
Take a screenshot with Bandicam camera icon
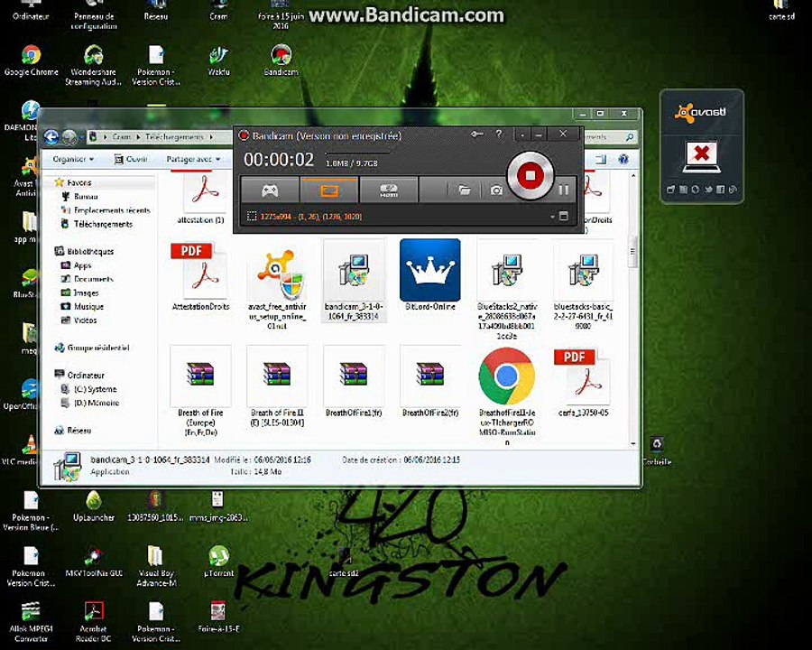pos(496,190)
